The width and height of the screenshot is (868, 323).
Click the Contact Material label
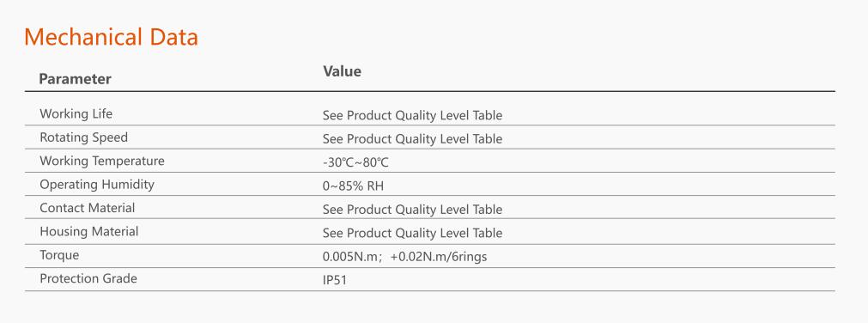[87, 208]
